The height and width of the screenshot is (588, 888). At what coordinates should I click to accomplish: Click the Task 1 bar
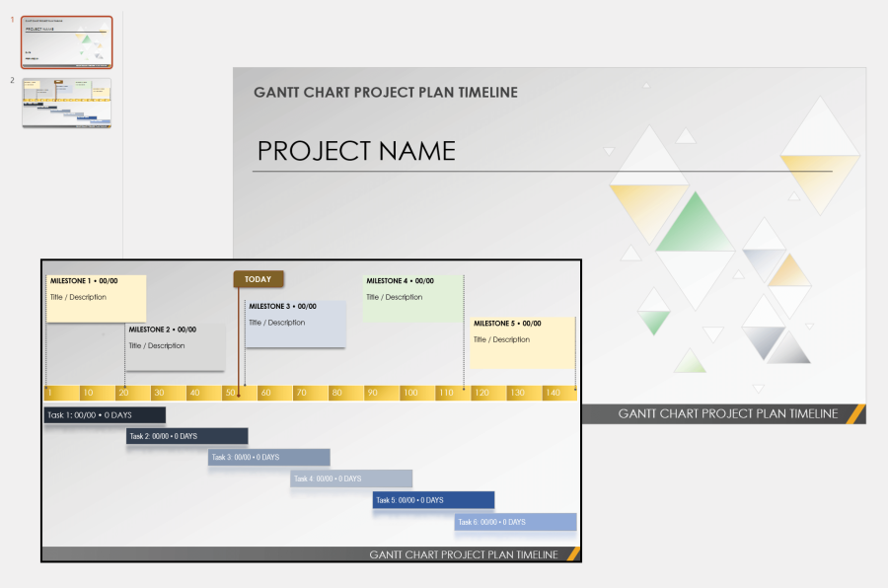tap(104, 414)
